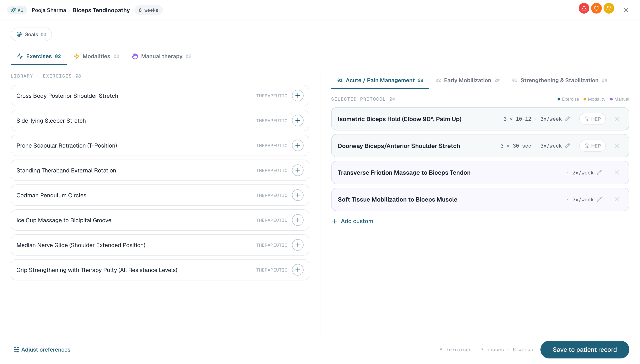
Task: Select Early Mobilization phase tab
Action: 468,80
